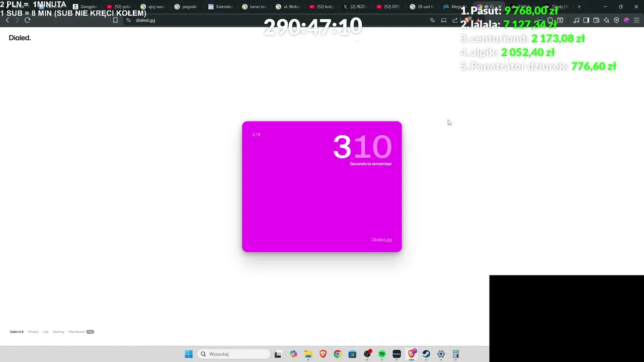Click the Color v1.4 footer label
Viewport: 644px width, 362px height.
17,332
